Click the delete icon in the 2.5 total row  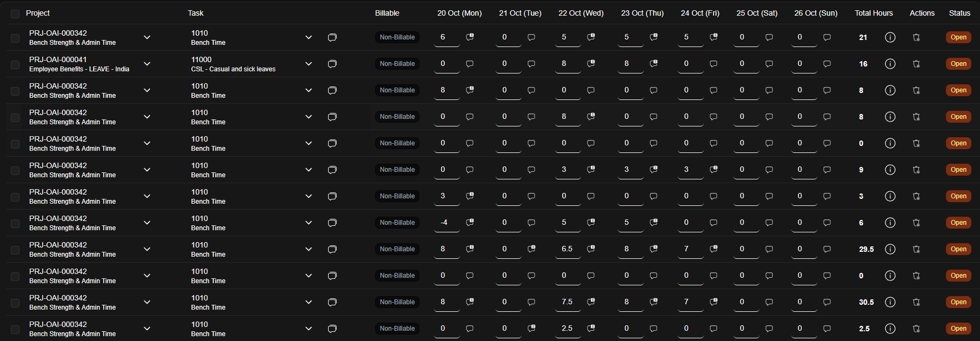pyautogui.click(x=916, y=329)
